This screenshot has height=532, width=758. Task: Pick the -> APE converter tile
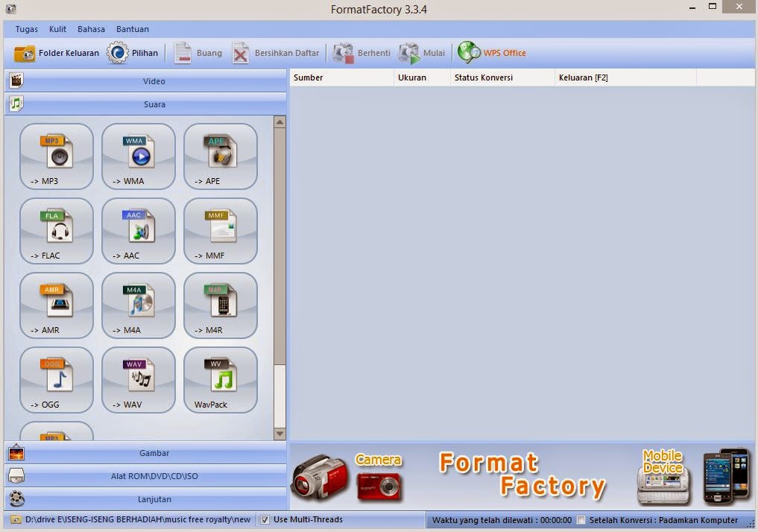(221, 156)
